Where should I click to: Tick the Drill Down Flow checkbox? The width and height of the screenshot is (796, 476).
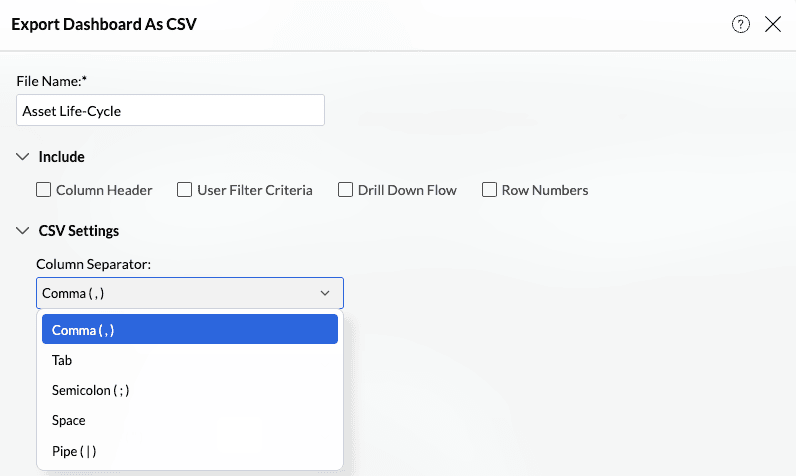tap(345, 190)
